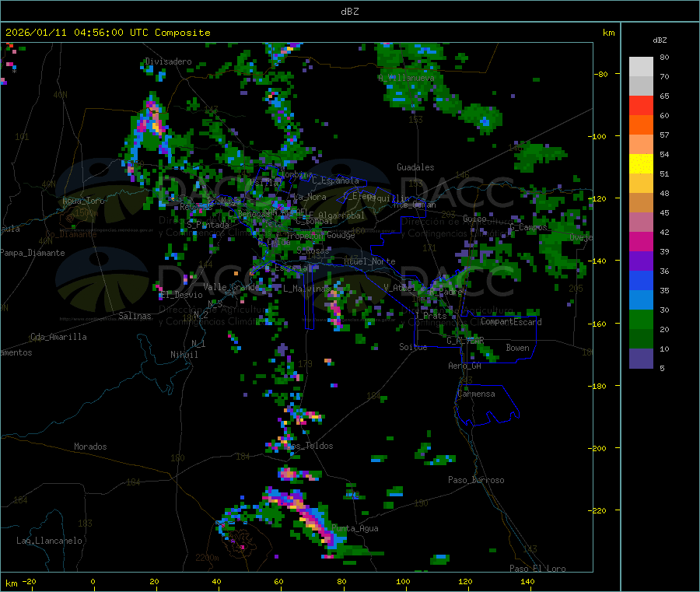Click the light blue 30-35 dBZ legend swatch
The image size is (700, 592).
tap(641, 300)
